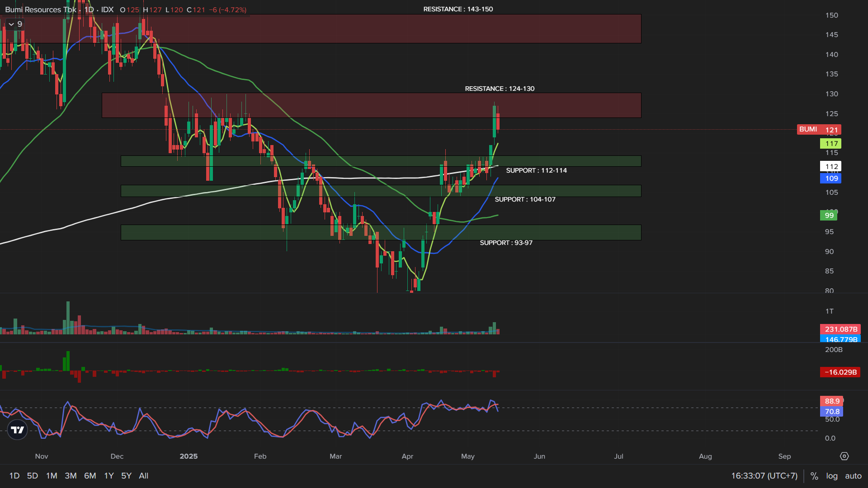The image size is (868, 488).
Task: Click the Bumi Resources Tbk symbol title
Action: pos(41,9)
